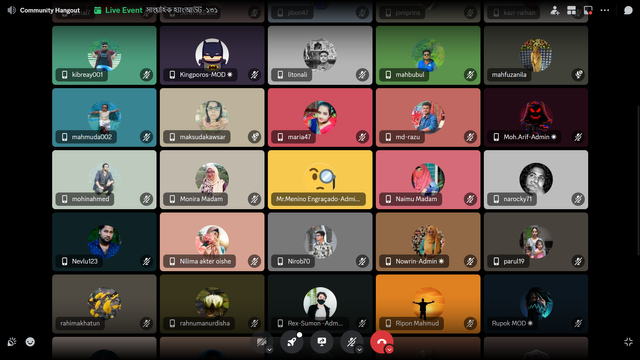The image size is (640, 360).
Task: Pop out the call window
Action: point(588,11)
